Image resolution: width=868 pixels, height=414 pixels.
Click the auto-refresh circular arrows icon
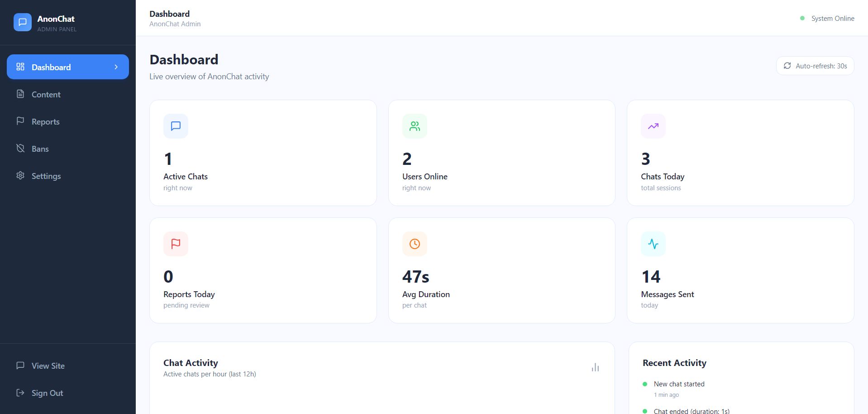click(x=787, y=66)
